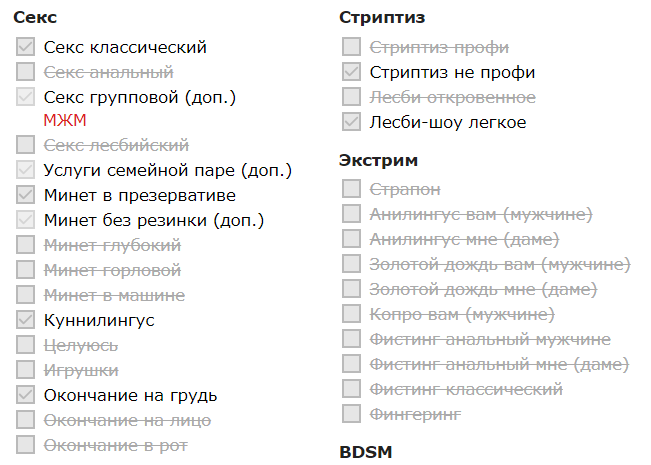This screenshot has width=651, height=465.
Task: Check the "Фистинг классический" checkbox
Action: (350, 388)
